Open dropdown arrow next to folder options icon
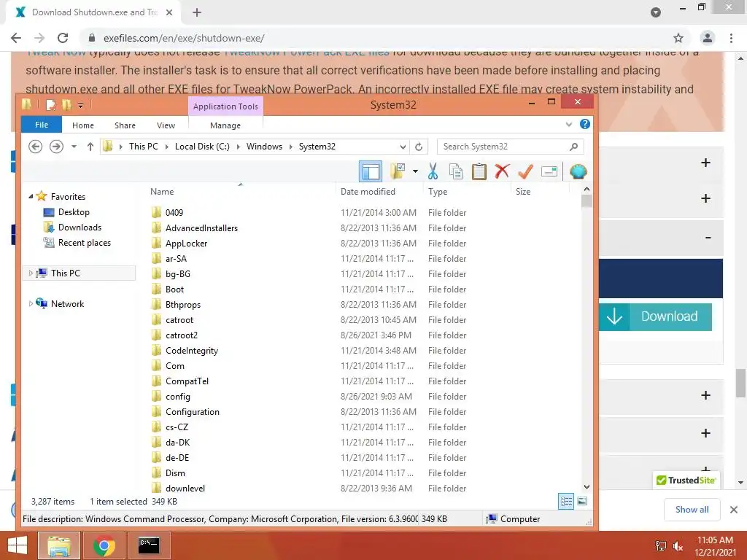 (x=415, y=171)
